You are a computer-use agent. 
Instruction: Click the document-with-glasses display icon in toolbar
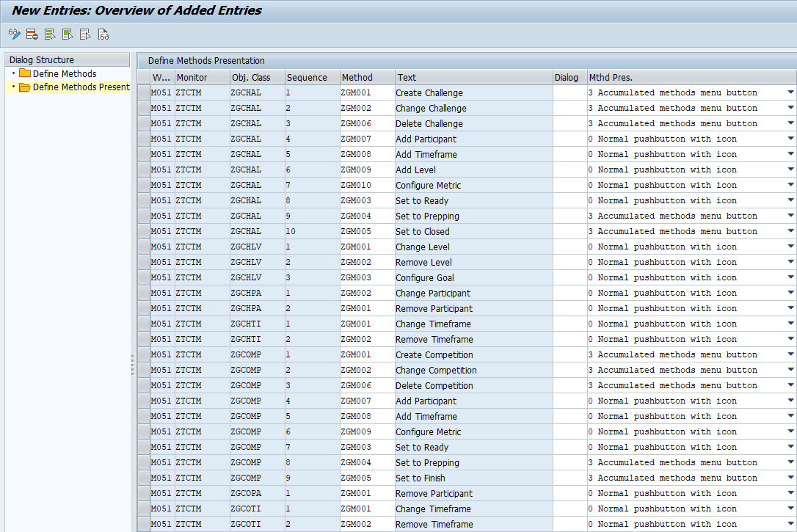(103, 34)
